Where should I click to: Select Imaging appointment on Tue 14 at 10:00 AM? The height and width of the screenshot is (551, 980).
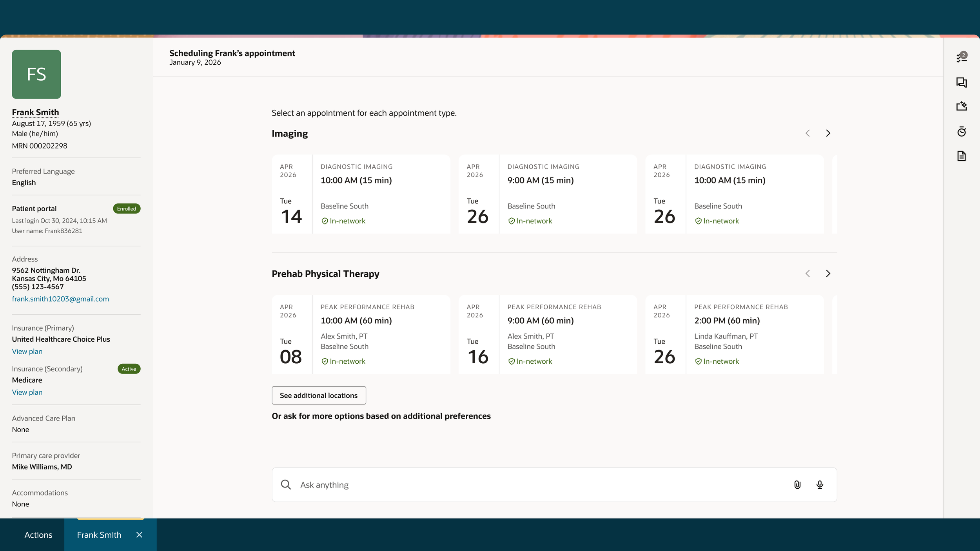tap(361, 194)
